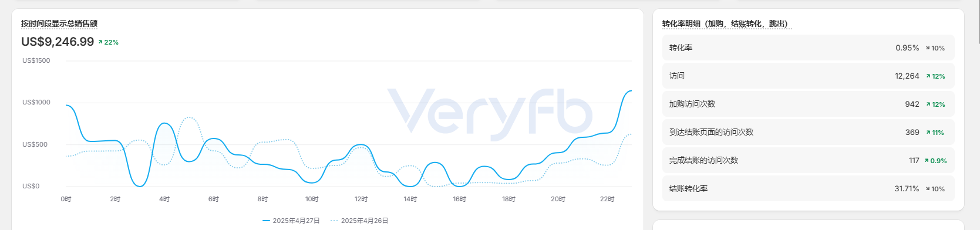Click the up arrow 11% beside 369
This screenshot has height=230, width=980.
tap(935, 133)
